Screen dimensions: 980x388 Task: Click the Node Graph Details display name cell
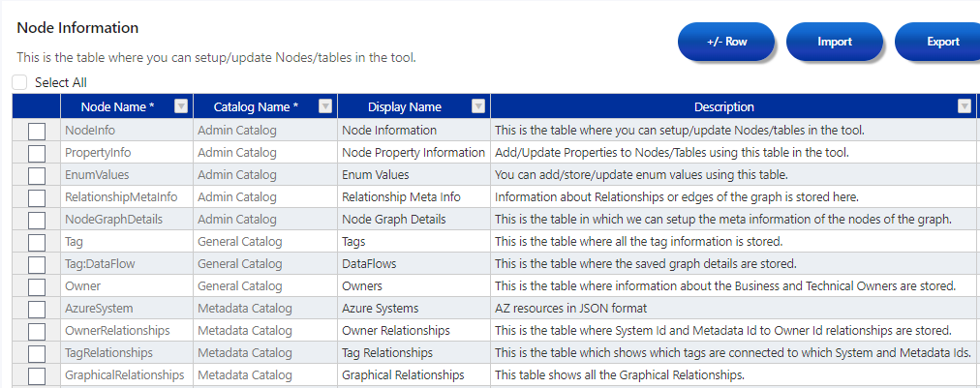413,220
